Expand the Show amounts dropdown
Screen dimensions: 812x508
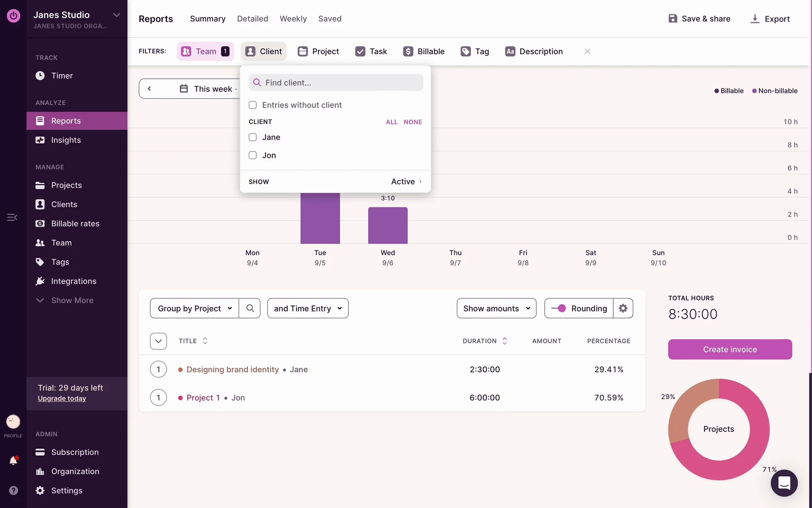496,308
